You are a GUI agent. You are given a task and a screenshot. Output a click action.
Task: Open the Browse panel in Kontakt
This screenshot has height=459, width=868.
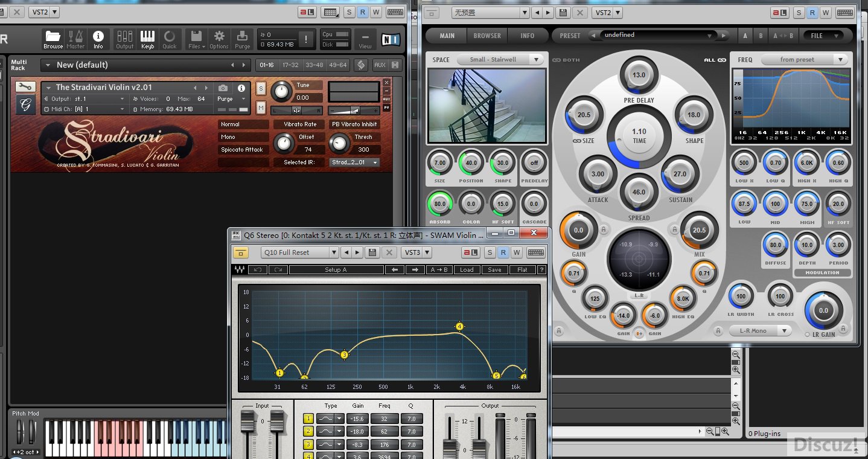click(53, 40)
